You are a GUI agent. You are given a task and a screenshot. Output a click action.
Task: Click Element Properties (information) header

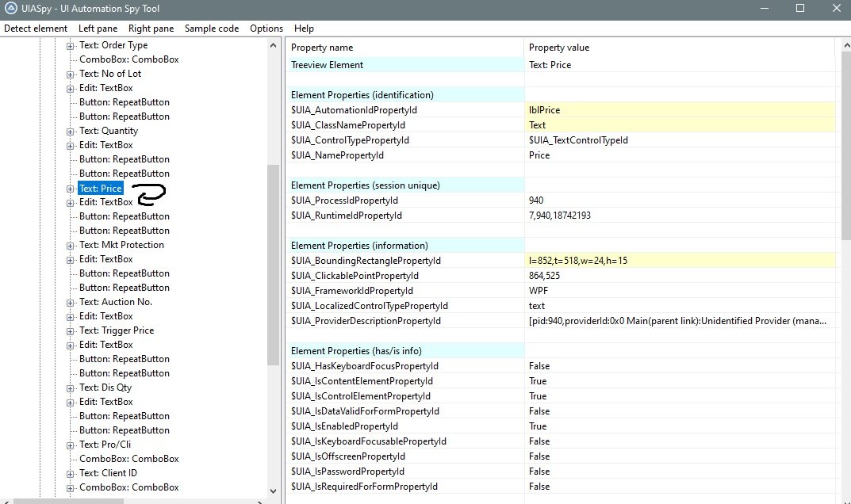404,245
